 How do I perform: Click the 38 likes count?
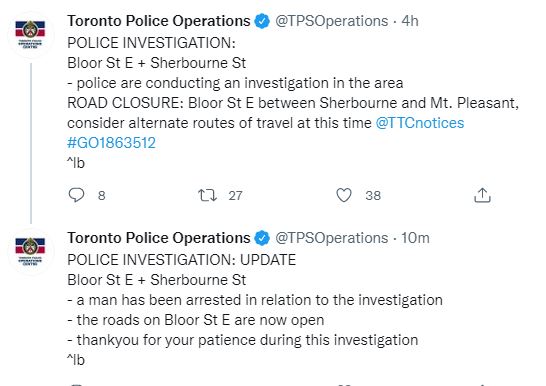[x=373, y=196]
